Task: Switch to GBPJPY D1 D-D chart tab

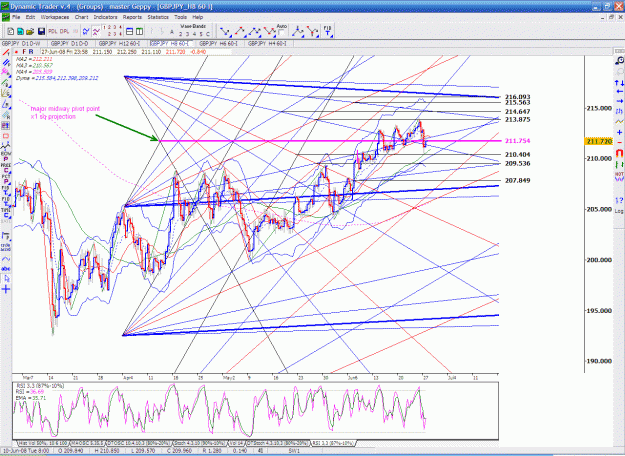Action: tap(70, 43)
